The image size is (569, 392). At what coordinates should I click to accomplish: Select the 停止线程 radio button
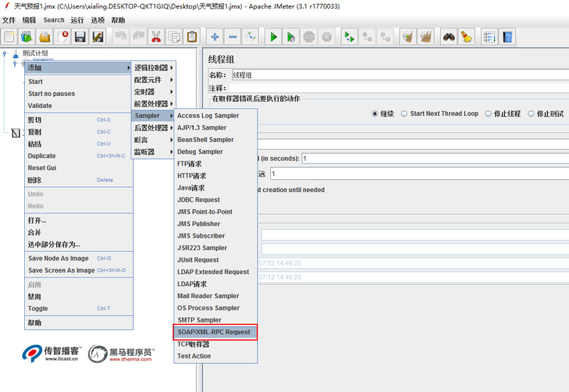tap(488, 114)
